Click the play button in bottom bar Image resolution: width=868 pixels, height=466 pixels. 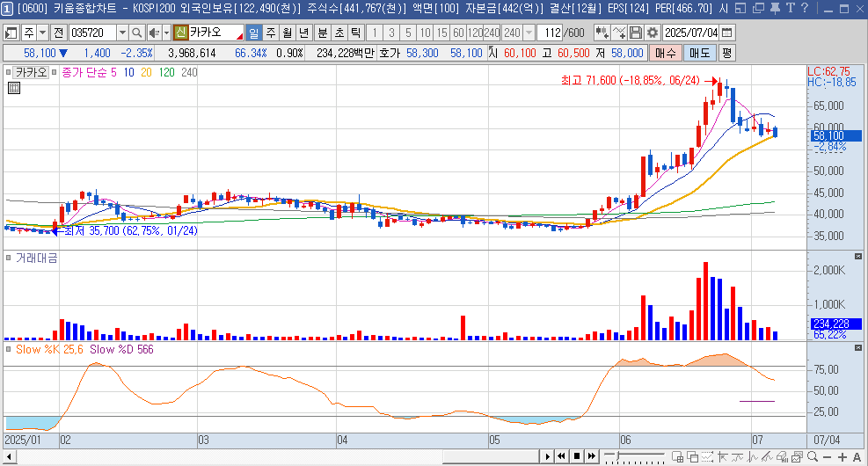547,456
